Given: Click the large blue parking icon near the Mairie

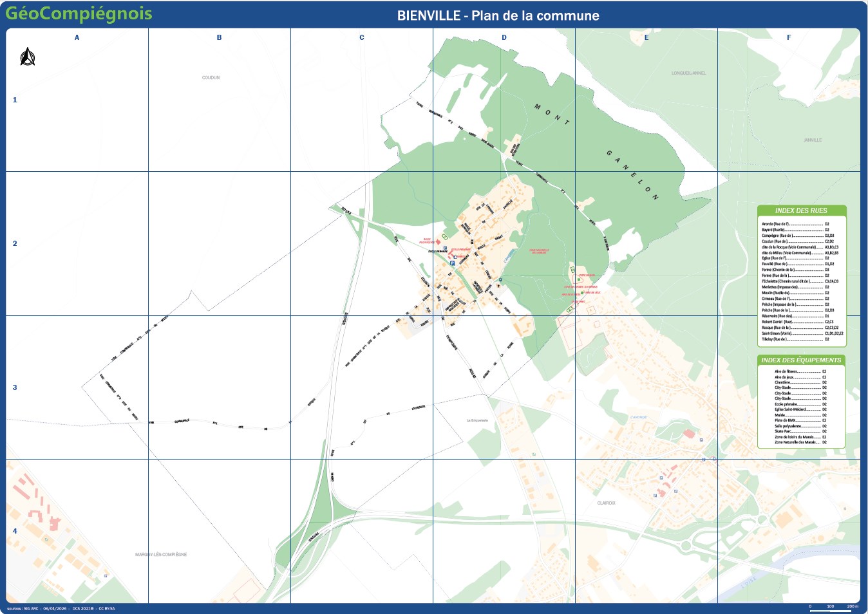Looking at the screenshot, I should click(x=452, y=263).
